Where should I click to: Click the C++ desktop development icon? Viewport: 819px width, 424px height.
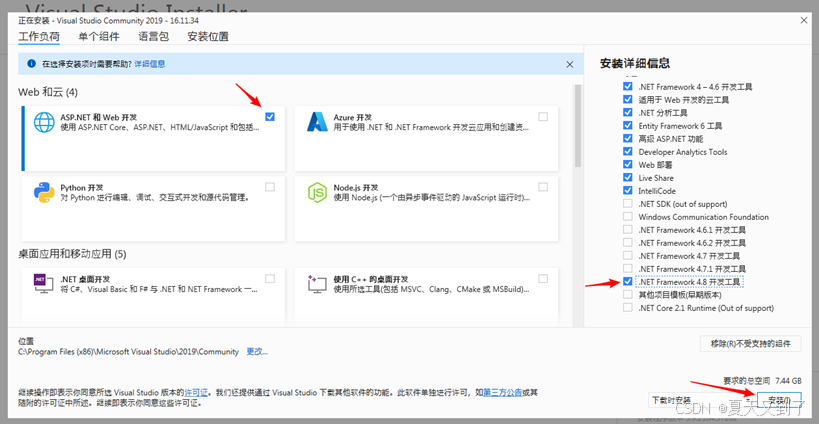coord(317,283)
